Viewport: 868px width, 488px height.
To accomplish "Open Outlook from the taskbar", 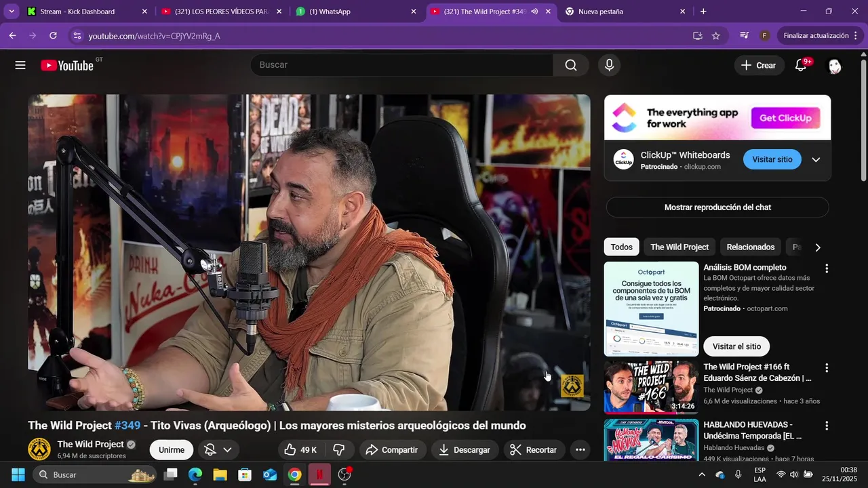I will coord(270,474).
